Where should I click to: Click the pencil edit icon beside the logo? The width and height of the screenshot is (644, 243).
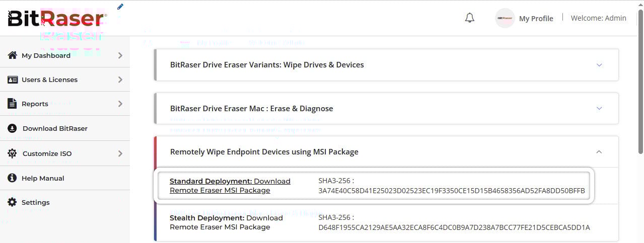pos(120,7)
